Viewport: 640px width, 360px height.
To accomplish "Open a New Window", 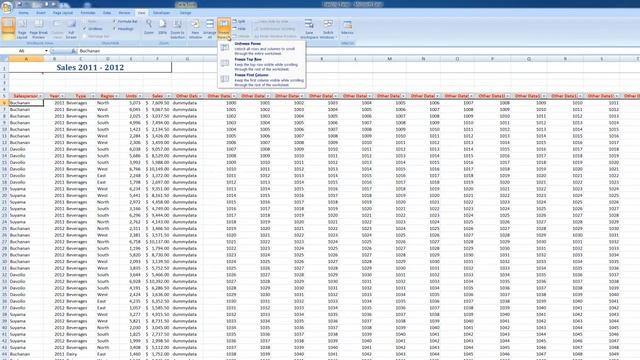I will click(x=196, y=29).
